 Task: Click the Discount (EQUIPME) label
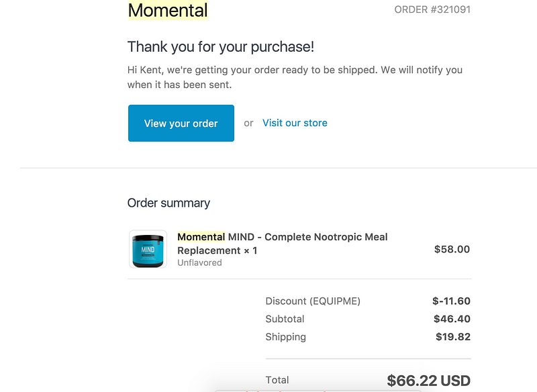pyautogui.click(x=313, y=301)
